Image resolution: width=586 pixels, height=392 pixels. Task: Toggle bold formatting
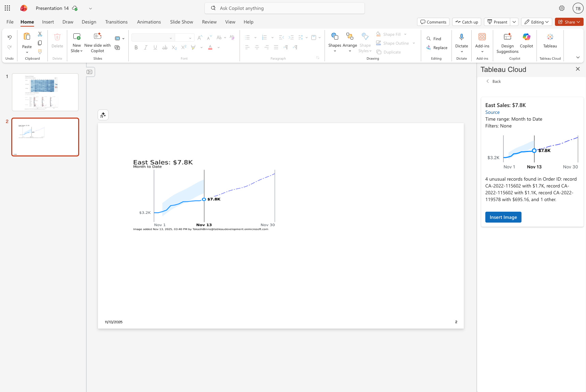(136, 48)
